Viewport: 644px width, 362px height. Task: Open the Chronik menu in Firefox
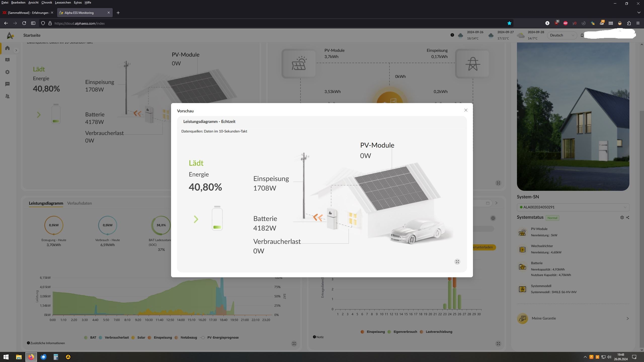click(47, 3)
